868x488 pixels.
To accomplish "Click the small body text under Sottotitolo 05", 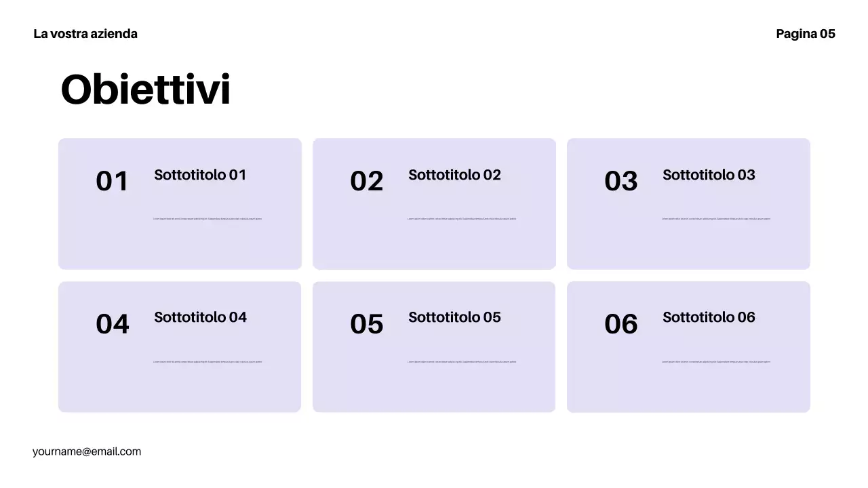I will coord(462,362).
